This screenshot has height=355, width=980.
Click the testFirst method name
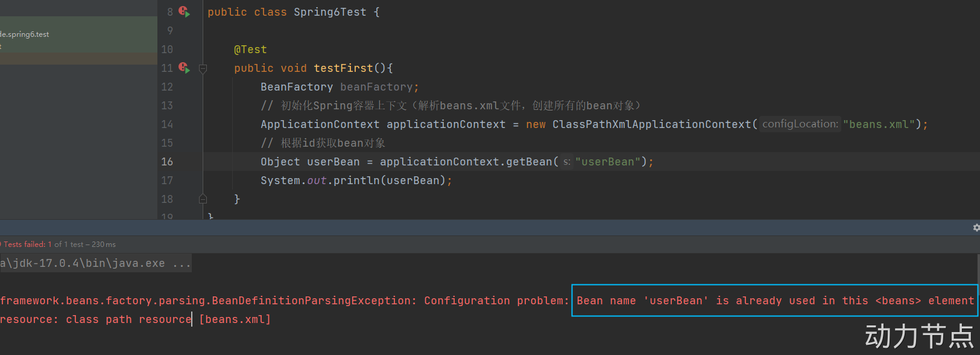click(343, 68)
